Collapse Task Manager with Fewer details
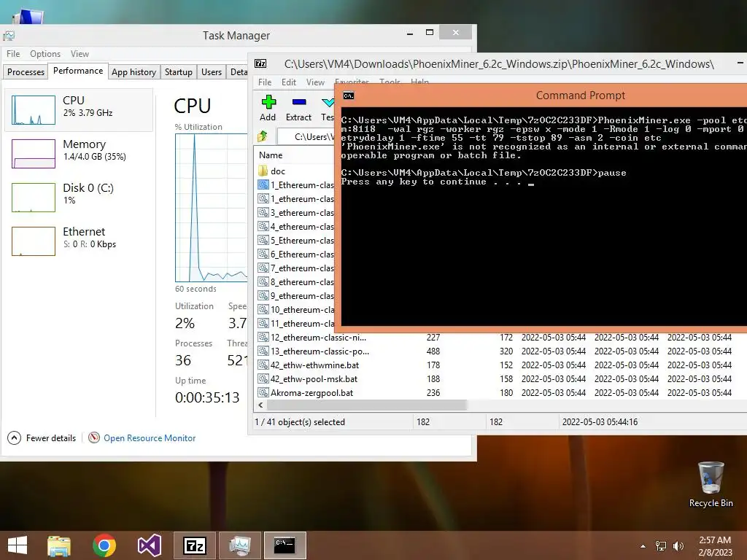Image resolution: width=747 pixels, height=560 pixels. (42, 438)
